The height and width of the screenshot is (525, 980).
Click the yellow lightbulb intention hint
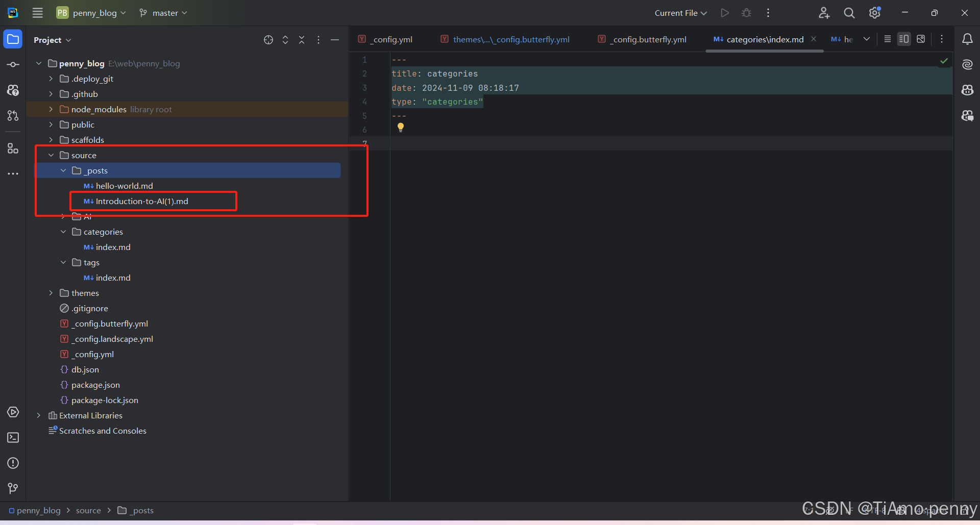click(401, 127)
